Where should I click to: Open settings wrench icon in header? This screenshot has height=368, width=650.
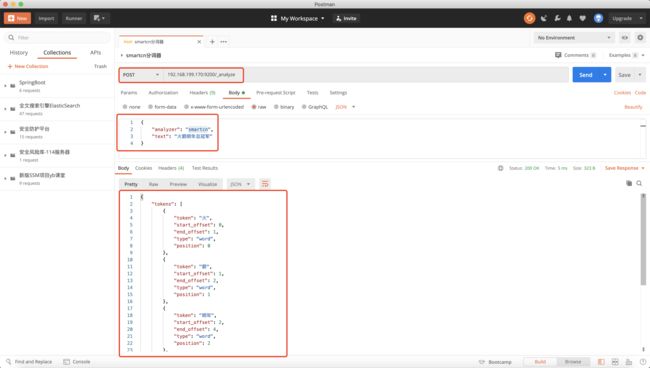557,18
